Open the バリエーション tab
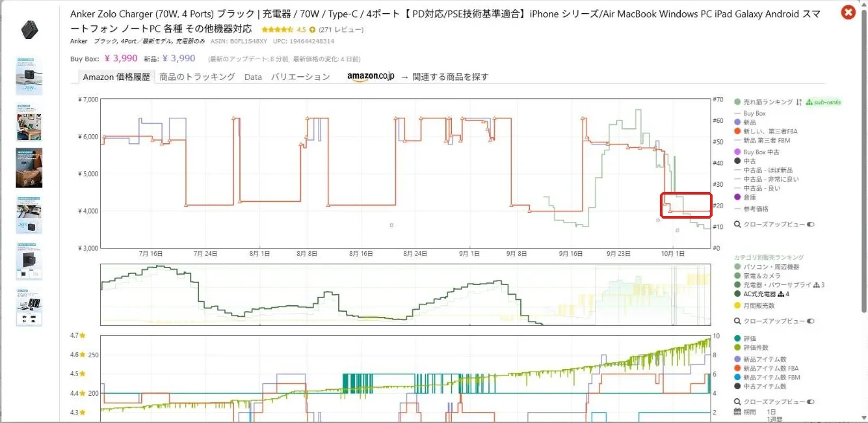The width and height of the screenshot is (868, 423). coord(300,77)
